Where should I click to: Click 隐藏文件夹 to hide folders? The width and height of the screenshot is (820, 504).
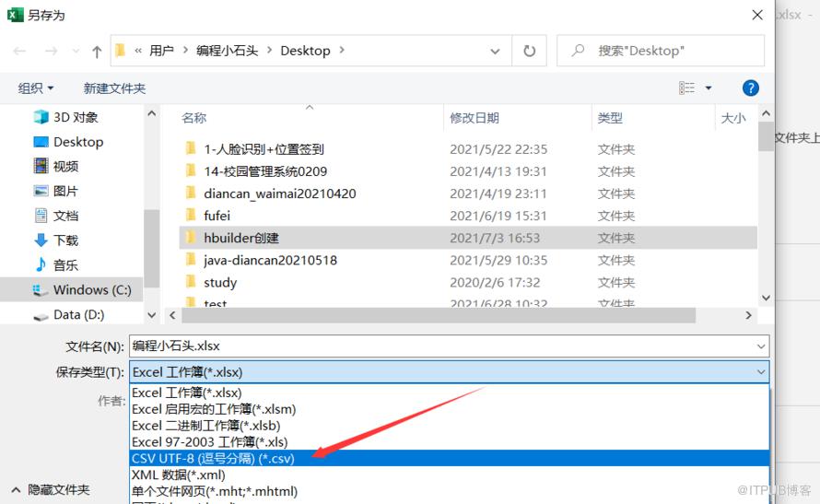(x=51, y=490)
